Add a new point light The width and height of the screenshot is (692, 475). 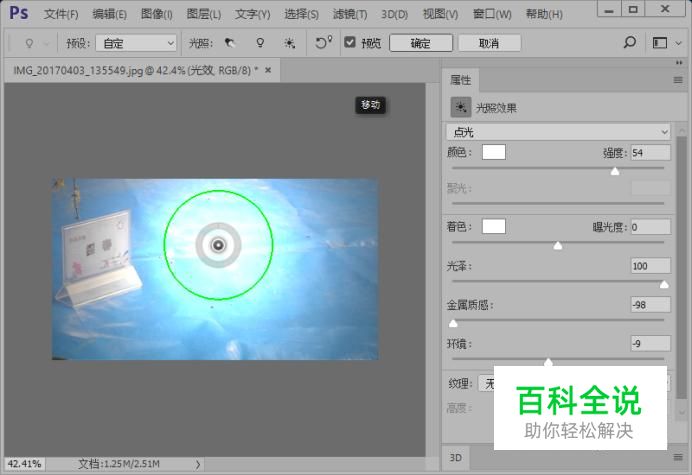pos(260,43)
